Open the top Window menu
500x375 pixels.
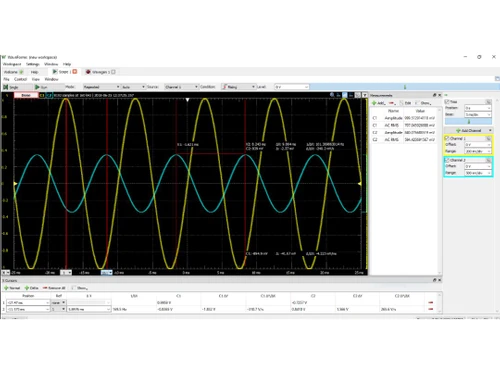pyautogui.click(x=51, y=64)
